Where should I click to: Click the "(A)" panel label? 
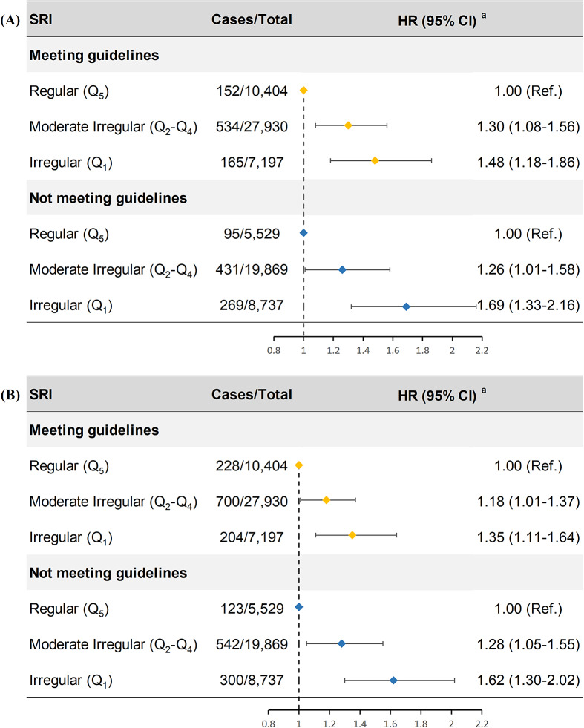coord(11,20)
